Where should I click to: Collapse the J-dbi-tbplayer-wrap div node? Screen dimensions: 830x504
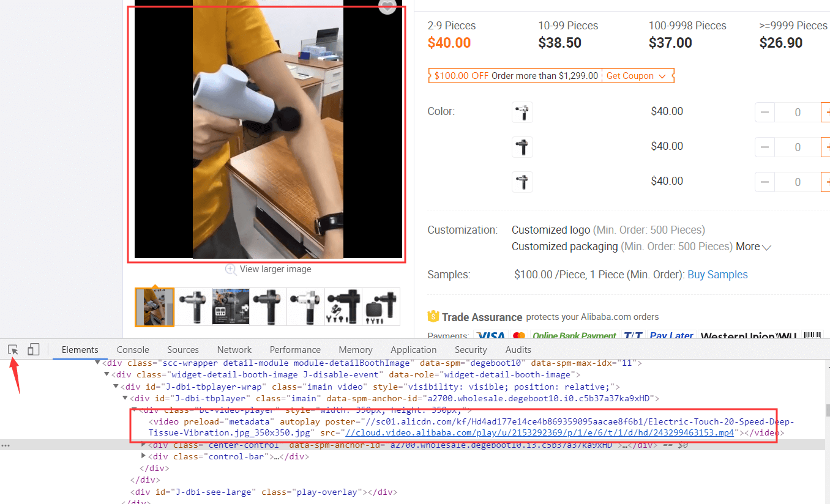116,387
